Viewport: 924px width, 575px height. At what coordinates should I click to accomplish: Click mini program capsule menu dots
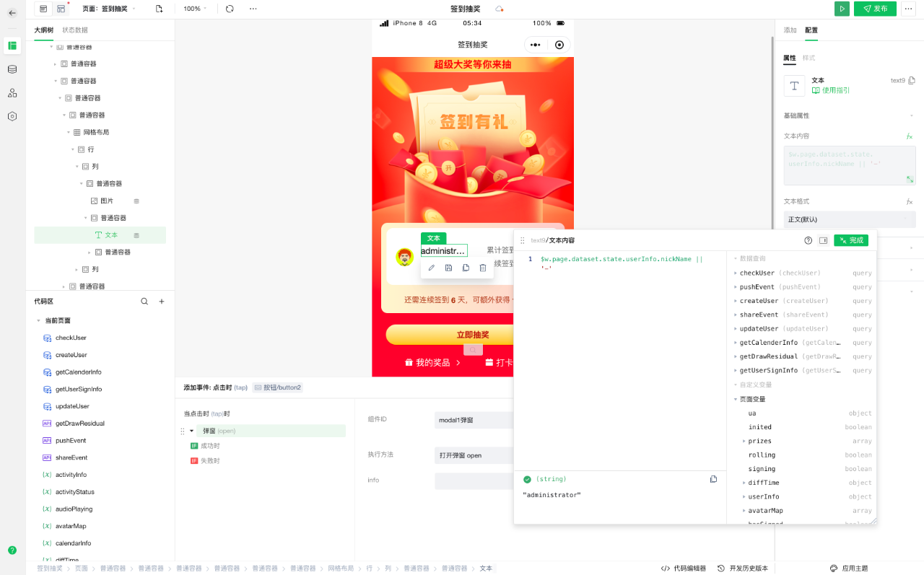tap(535, 45)
